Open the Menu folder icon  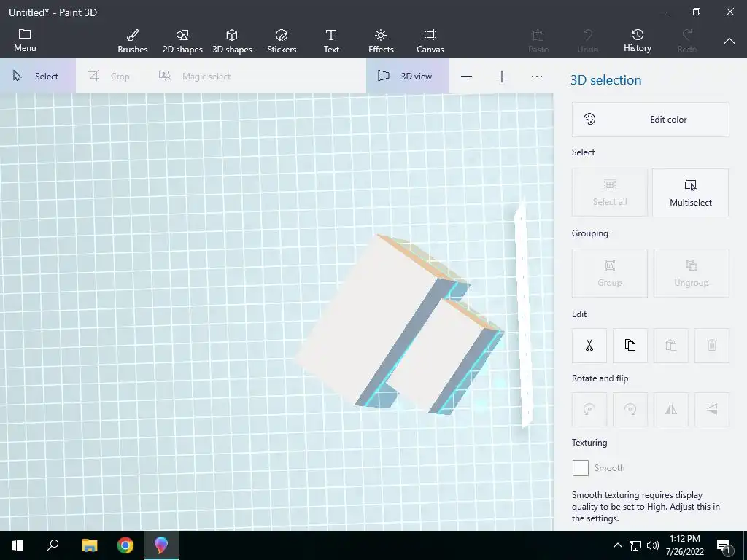point(25,41)
